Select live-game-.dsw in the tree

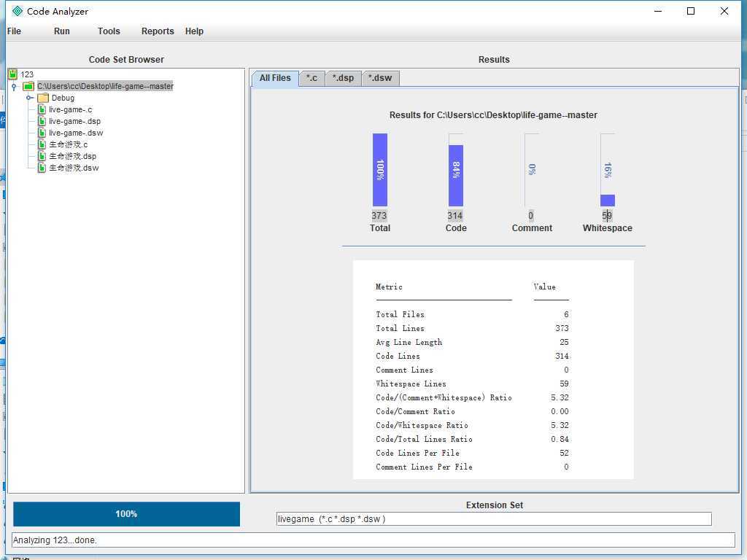pos(76,133)
